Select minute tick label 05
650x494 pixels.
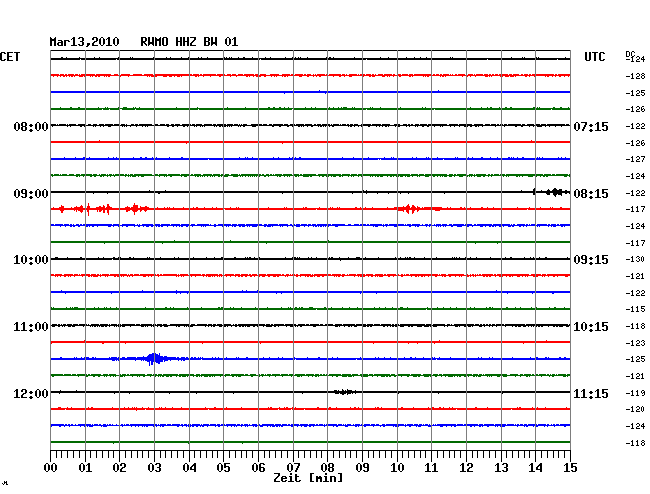223,468
